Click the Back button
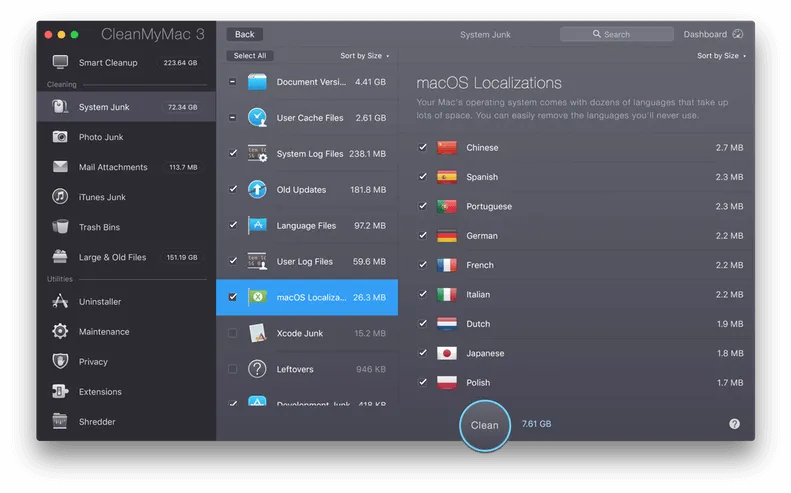This screenshot has height=493, width=791. click(x=245, y=34)
